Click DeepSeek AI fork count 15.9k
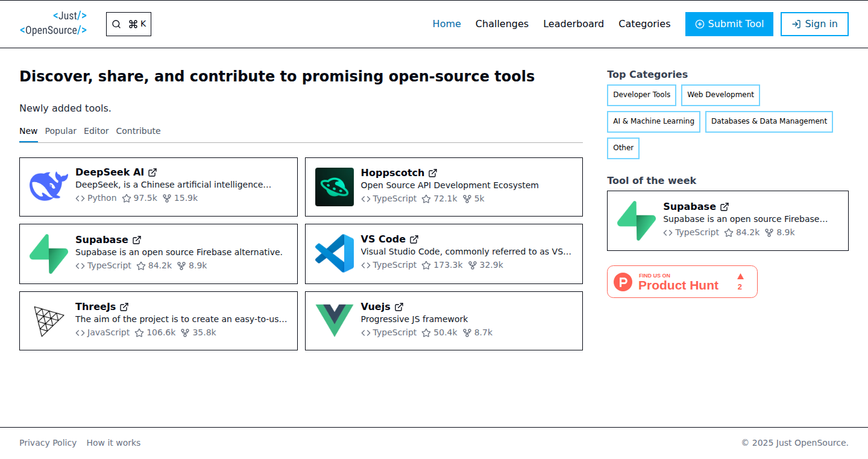Screen dimensions: 868x459 [180, 198]
